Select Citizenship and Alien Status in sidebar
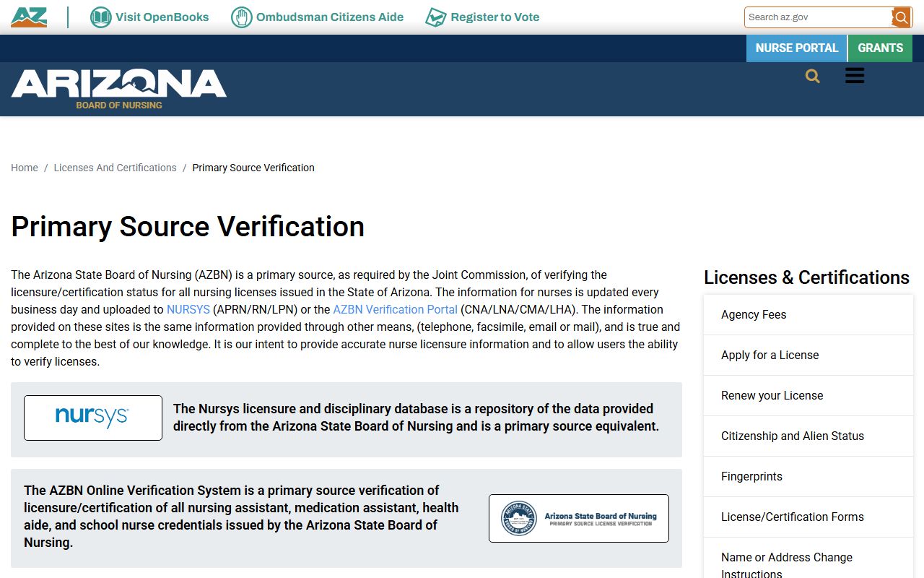This screenshot has height=578, width=924. pyautogui.click(x=808, y=436)
